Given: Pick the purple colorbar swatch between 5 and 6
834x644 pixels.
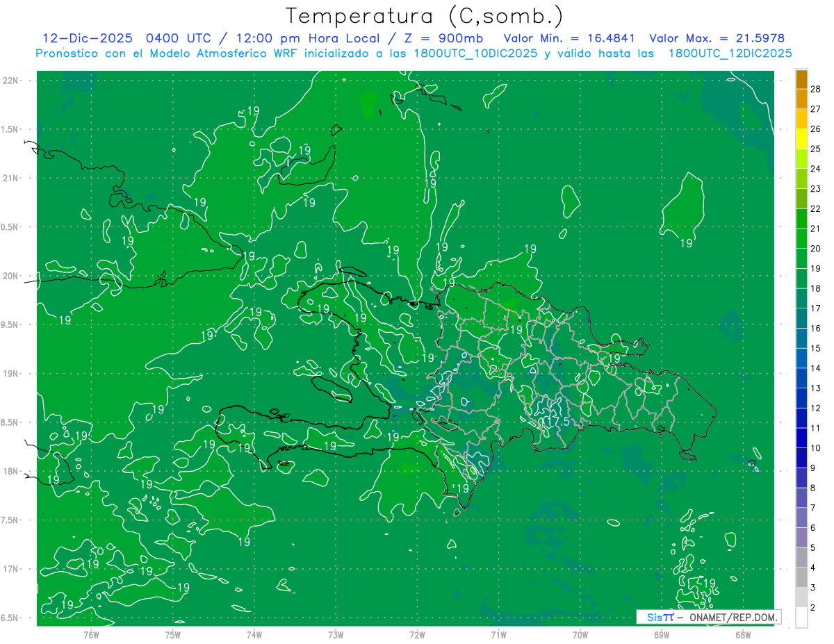Looking at the screenshot, I should 801,538.
